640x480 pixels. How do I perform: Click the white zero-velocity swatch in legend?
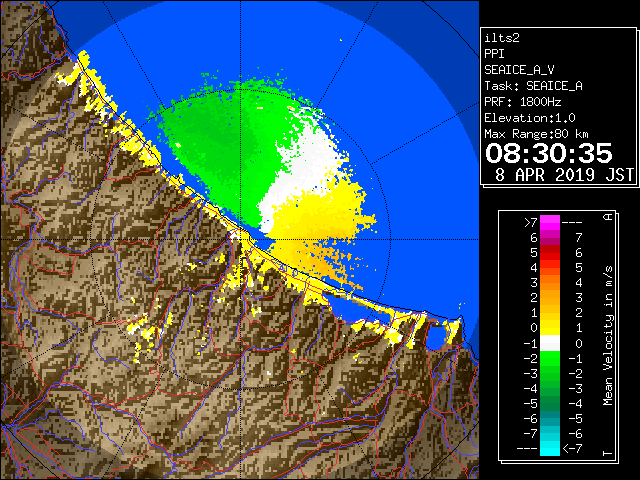coord(550,343)
